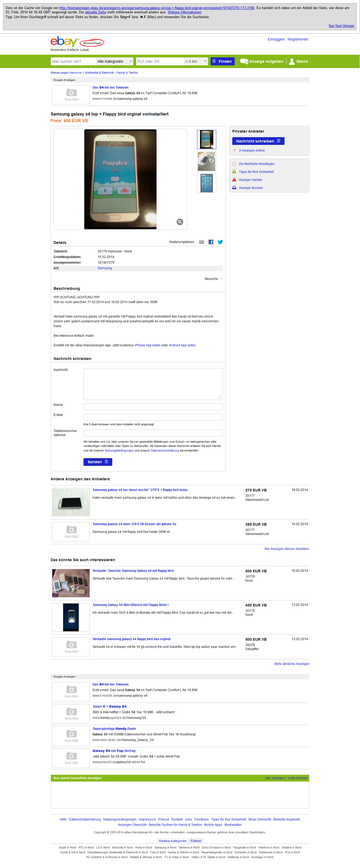The image size is (360, 868).
Task: Open iPhone App laden link
Action: (147, 345)
